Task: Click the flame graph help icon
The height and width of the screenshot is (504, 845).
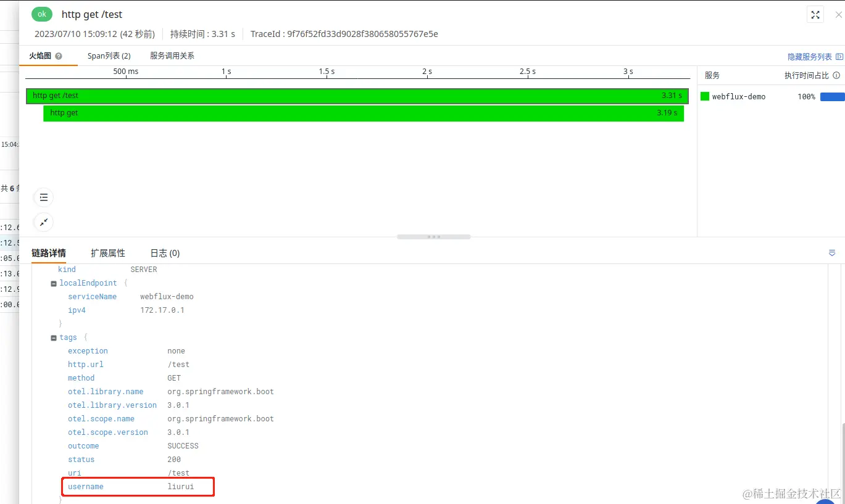Action: click(59, 56)
